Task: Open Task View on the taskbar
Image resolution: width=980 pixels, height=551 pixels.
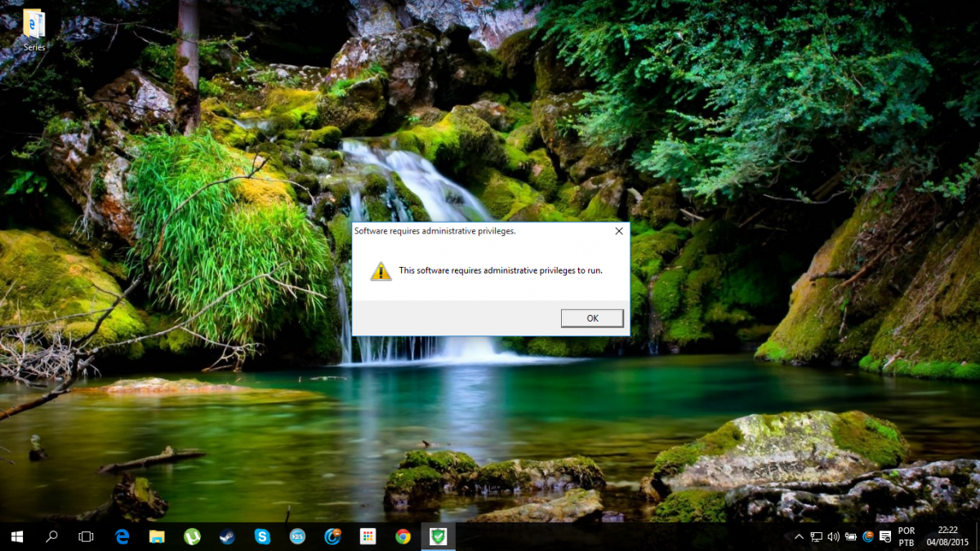Action: [86, 536]
